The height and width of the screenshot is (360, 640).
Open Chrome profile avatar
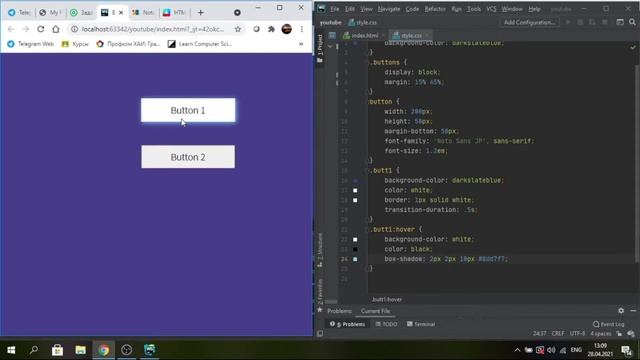pos(287,29)
